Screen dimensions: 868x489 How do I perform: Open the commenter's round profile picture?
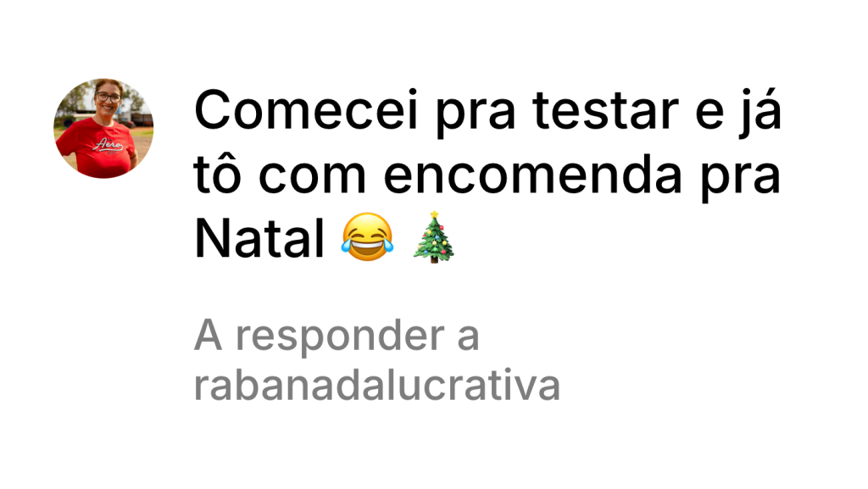point(103,128)
